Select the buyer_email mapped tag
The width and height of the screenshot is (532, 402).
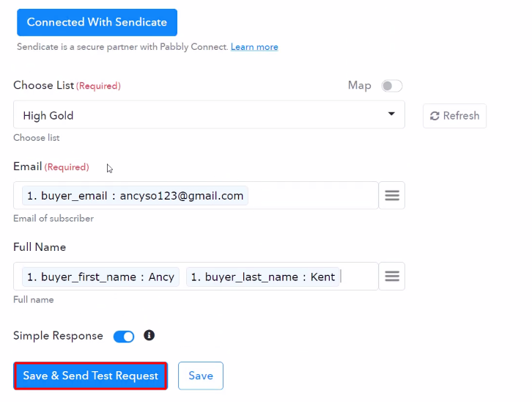tap(135, 196)
